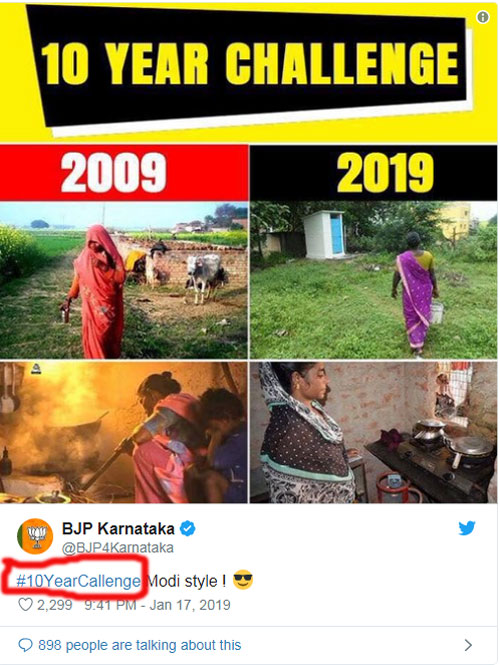Click the smoky stove cooking photo
500x665 pixels.
pyautogui.click(x=124, y=432)
